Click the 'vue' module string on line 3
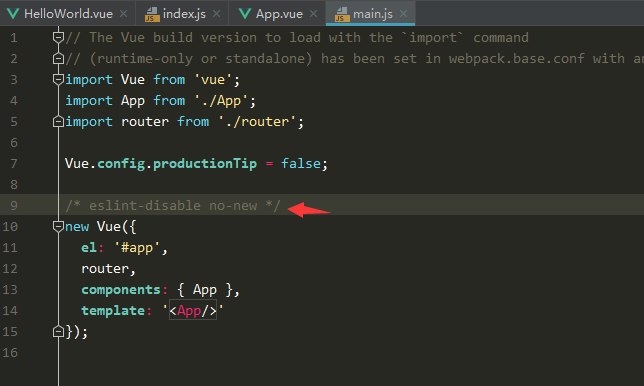The width and height of the screenshot is (644, 386). point(213,79)
